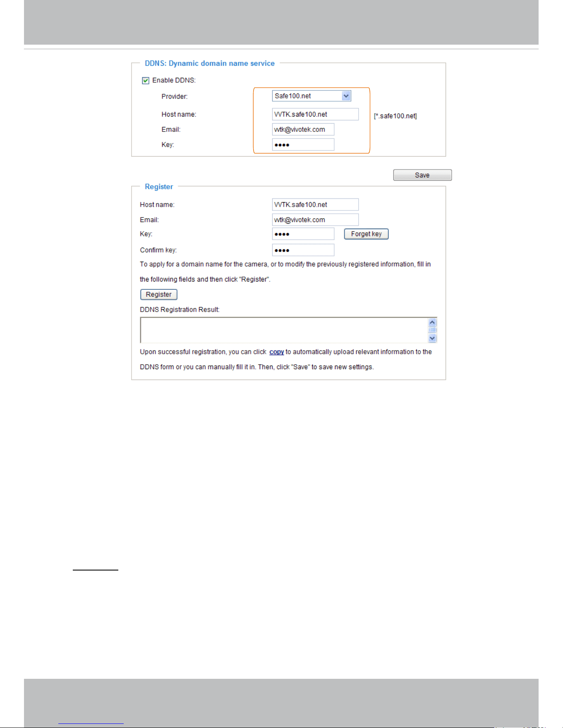Click the Register button
Screen dimensions: 563x728
[x=159, y=294]
